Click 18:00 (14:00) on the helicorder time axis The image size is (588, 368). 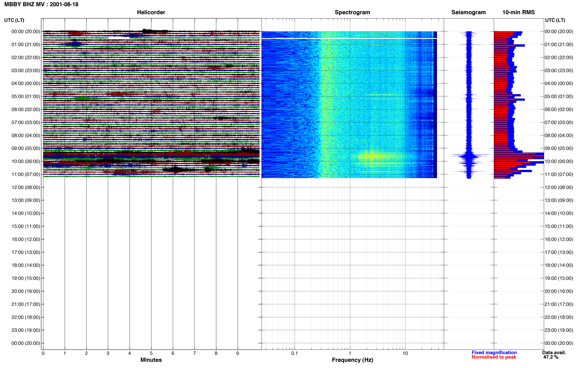tap(26, 265)
